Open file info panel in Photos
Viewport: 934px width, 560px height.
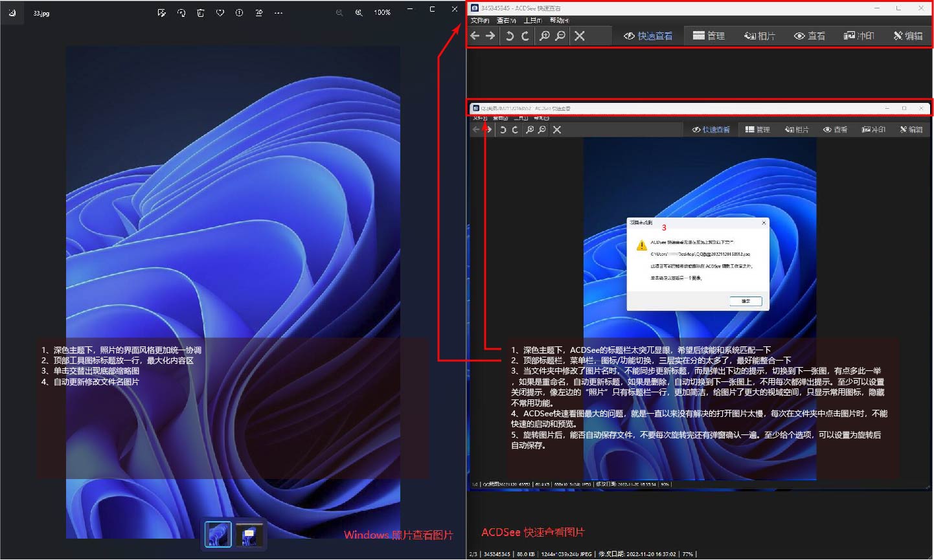point(240,13)
